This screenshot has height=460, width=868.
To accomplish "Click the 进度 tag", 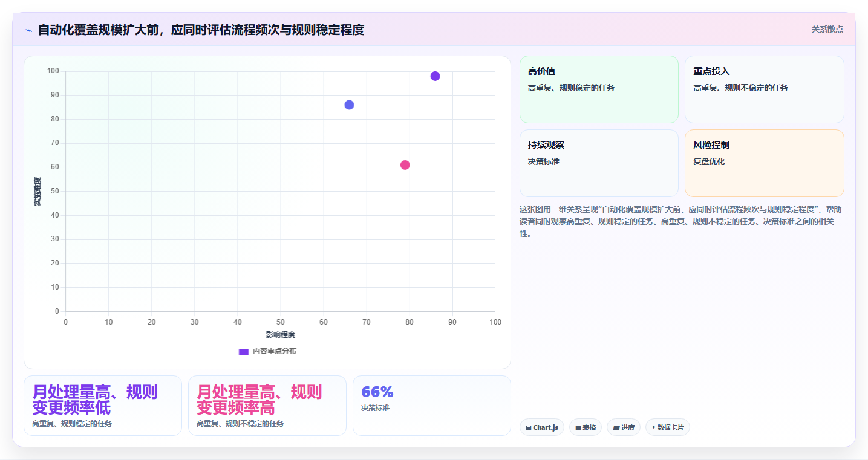I will 623,427.
